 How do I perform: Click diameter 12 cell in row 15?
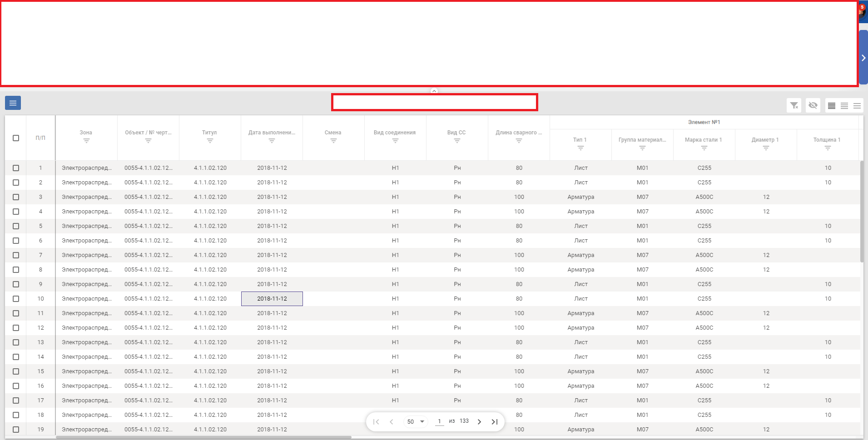coord(766,371)
